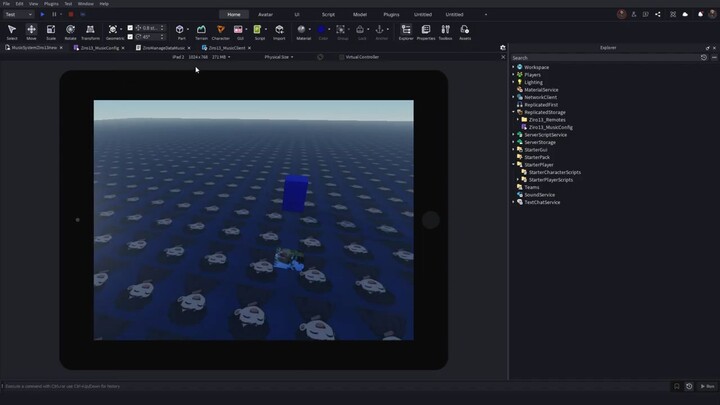Open the Physical Size dropdown

click(x=279, y=57)
